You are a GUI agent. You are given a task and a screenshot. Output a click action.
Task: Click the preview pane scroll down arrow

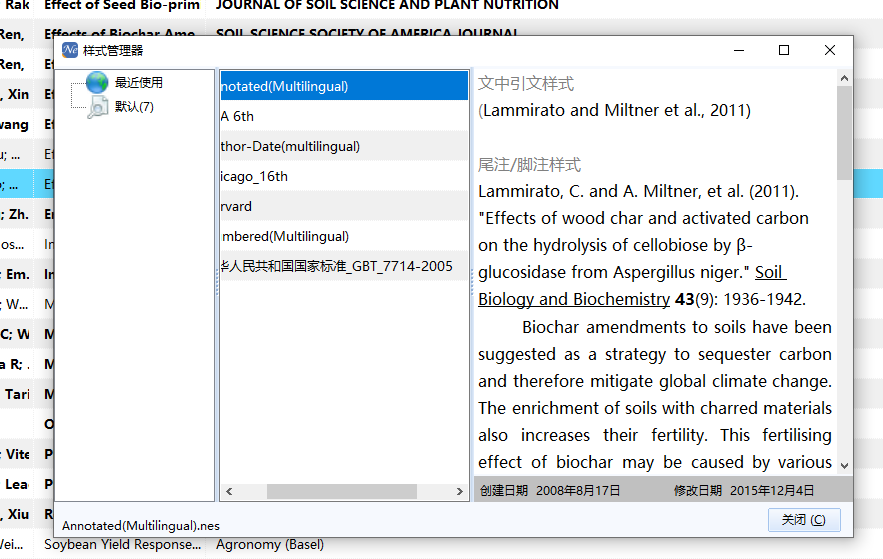coord(844,466)
